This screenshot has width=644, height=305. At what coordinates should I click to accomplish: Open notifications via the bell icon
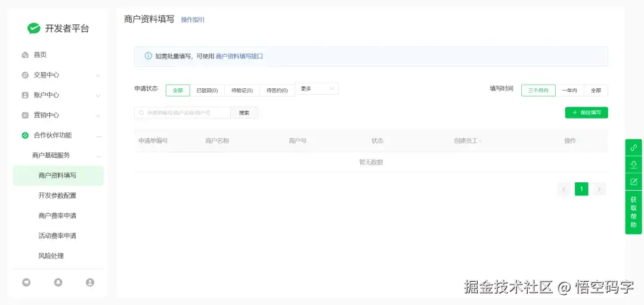click(x=58, y=282)
